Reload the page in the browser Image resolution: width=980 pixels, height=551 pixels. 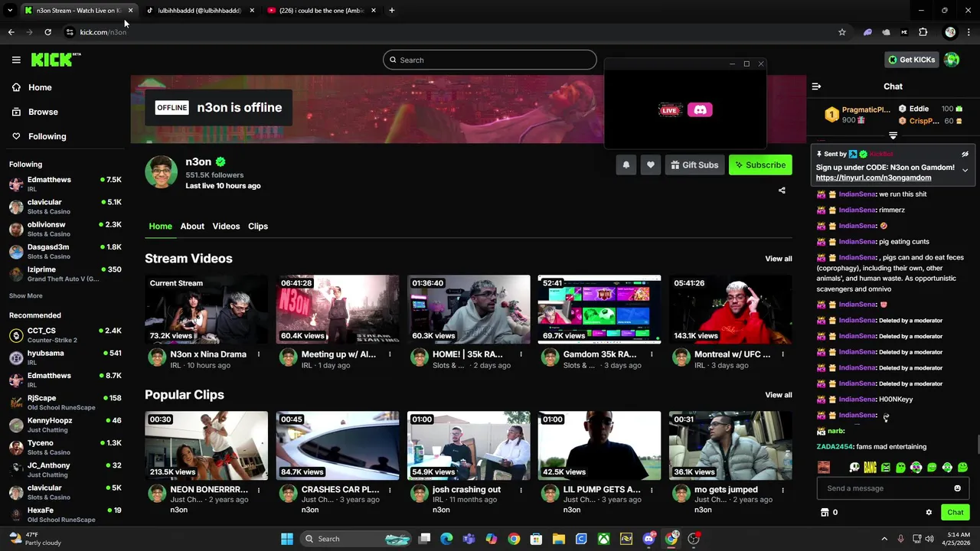click(47, 32)
